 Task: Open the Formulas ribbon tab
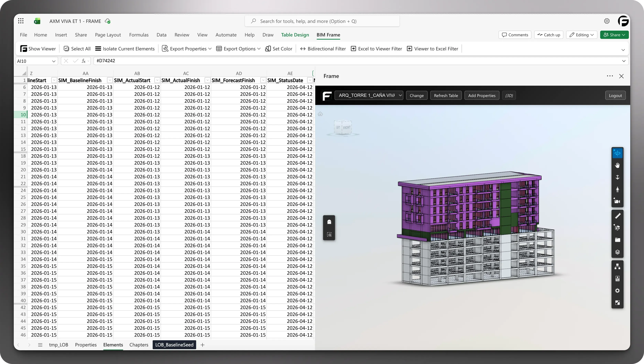pyautogui.click(x=139, y=35)
